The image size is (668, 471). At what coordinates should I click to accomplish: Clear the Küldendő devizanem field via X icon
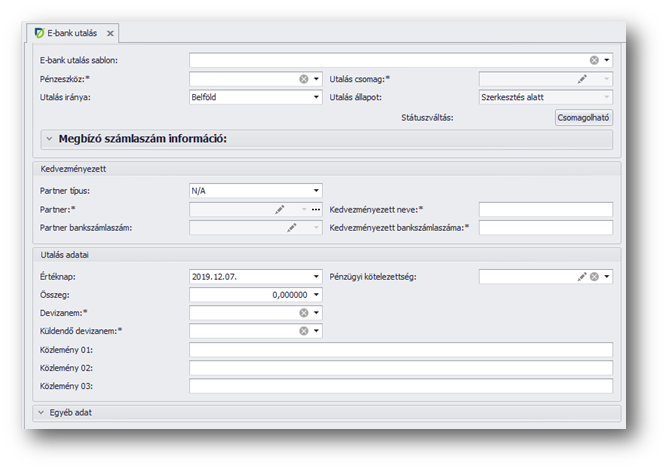pyautogui.click(x=304, y=331)
